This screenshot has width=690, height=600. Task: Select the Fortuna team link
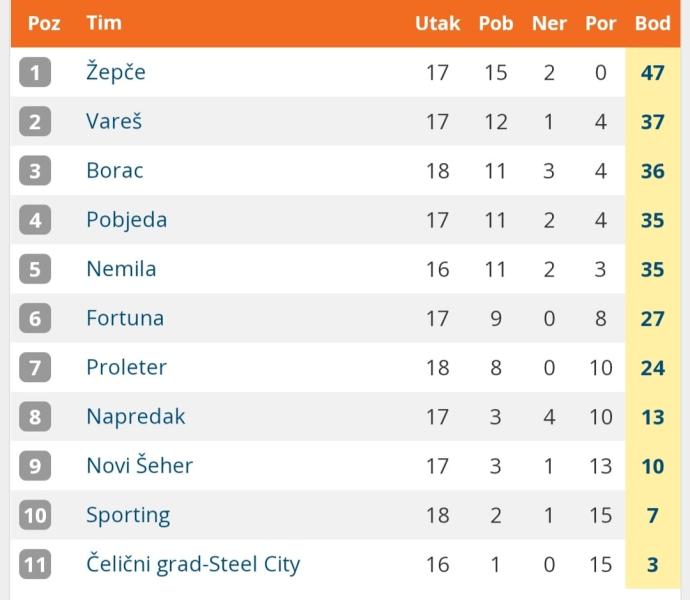pos(125,318)
